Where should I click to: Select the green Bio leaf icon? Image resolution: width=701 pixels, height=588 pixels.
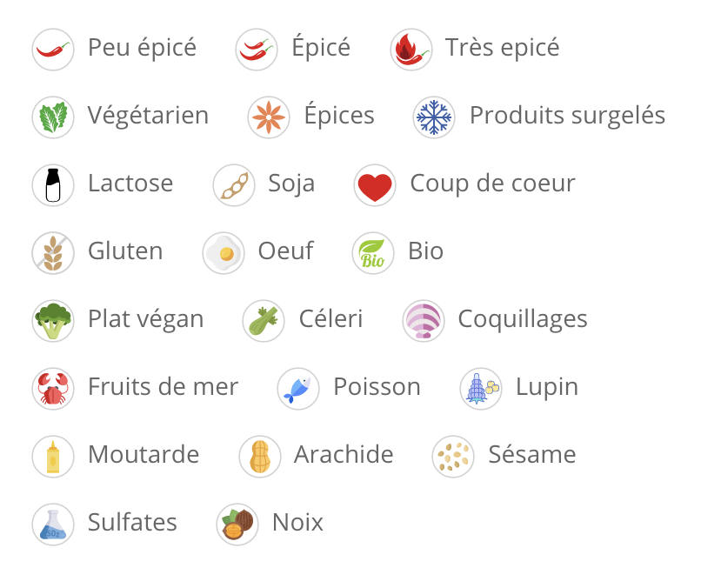click(373, 252)
